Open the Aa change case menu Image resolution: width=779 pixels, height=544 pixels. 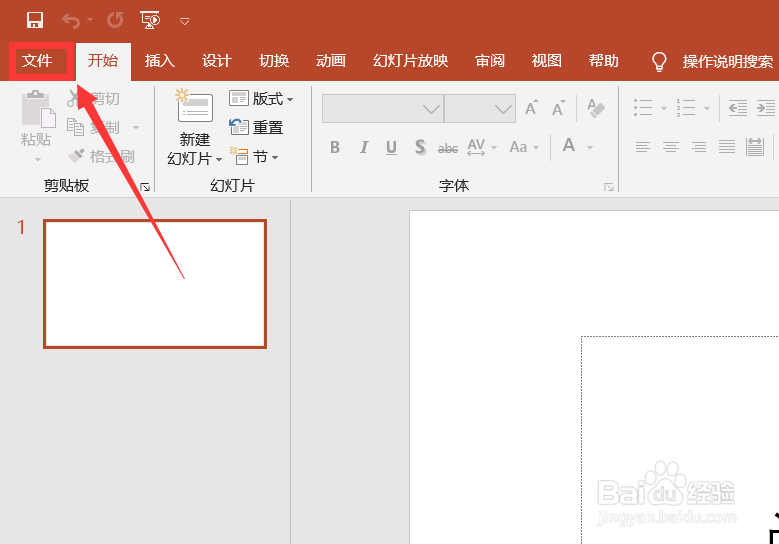(x=524, y=147)
